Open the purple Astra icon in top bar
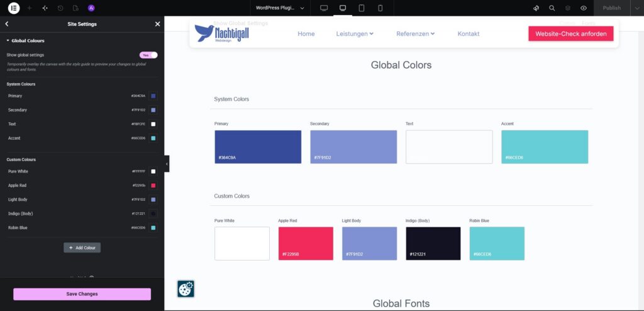 pos(91,8)
